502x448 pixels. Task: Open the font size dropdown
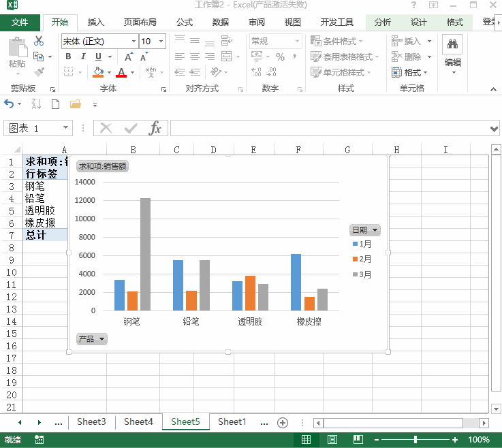point(161,42)
